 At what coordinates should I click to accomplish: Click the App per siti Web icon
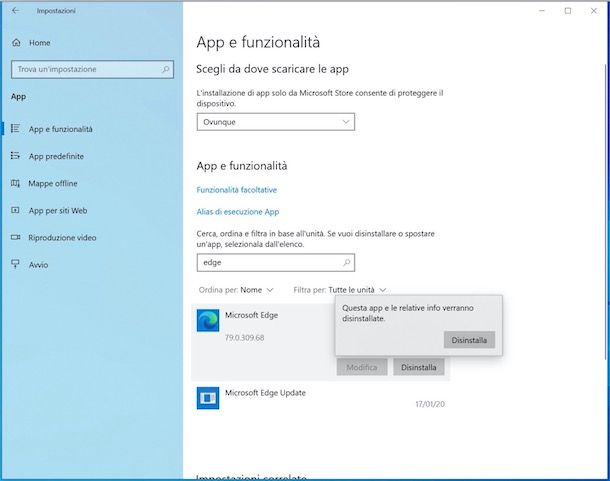point(15,210)
